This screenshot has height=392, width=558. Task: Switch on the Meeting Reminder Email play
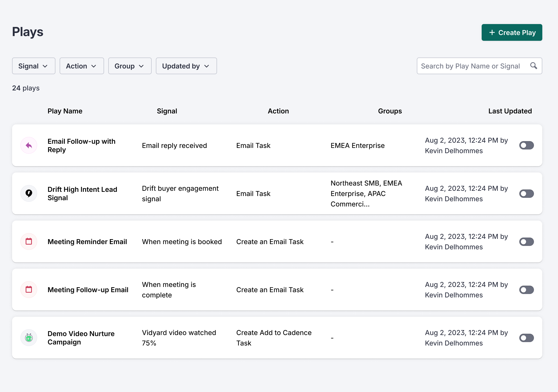click(x=526, y=242)
